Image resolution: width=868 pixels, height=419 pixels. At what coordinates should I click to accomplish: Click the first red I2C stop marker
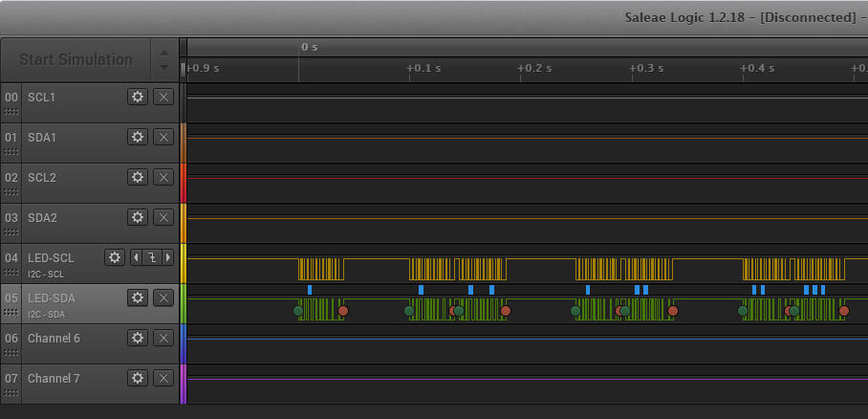point(343,311)
